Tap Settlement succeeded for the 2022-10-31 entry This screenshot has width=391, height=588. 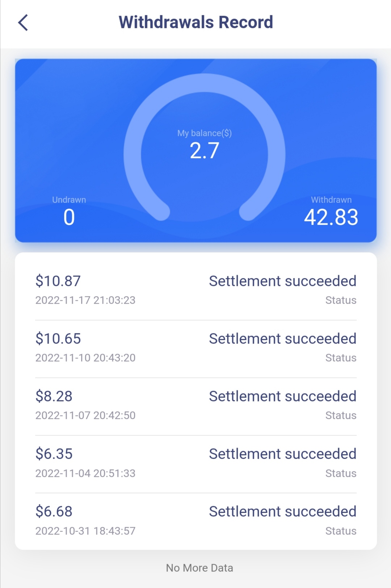(x=283, y=512)
